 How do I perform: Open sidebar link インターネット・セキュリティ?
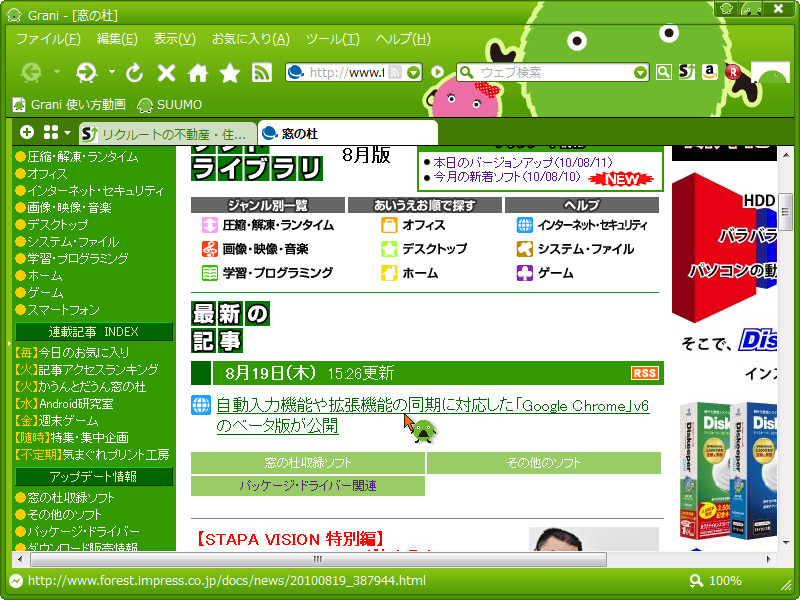click(x=95, y=191)
